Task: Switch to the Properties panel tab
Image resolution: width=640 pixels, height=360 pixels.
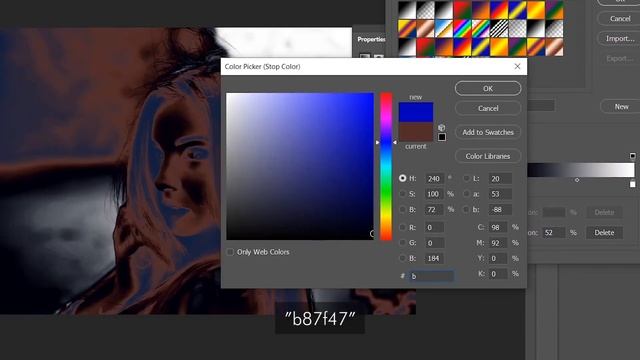Action: (371, 39)
